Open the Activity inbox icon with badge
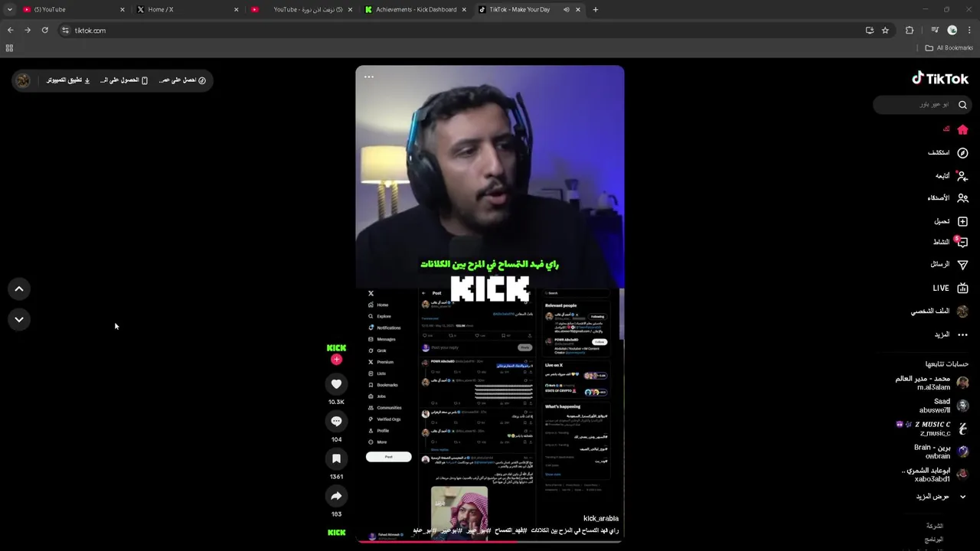 [x=962, y=242]
